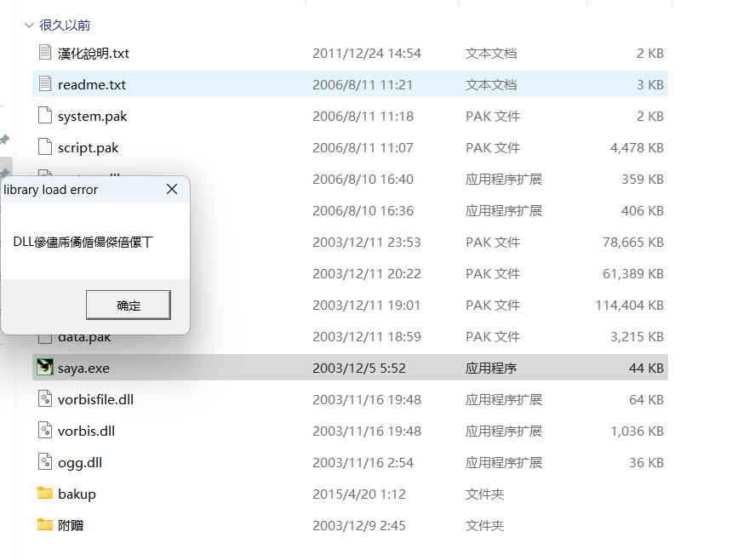
Task: Click the pin icon in left sidebar
Action: tap(4, 140)
